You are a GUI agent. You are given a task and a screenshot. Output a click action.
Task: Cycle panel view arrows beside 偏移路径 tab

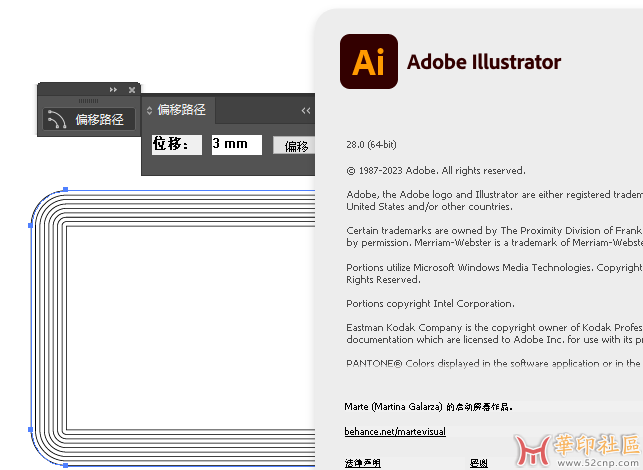tap(149, 110)
